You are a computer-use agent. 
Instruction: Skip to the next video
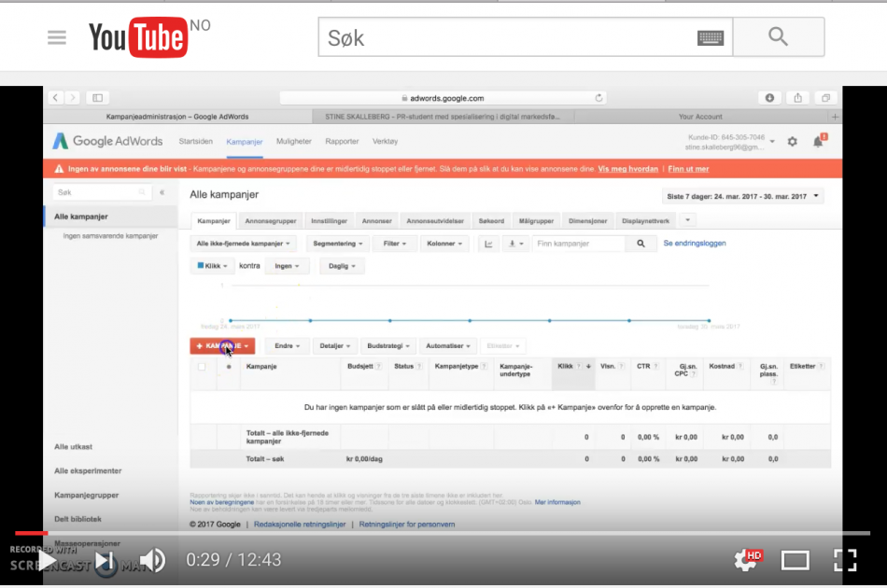[x=105, y=560]
